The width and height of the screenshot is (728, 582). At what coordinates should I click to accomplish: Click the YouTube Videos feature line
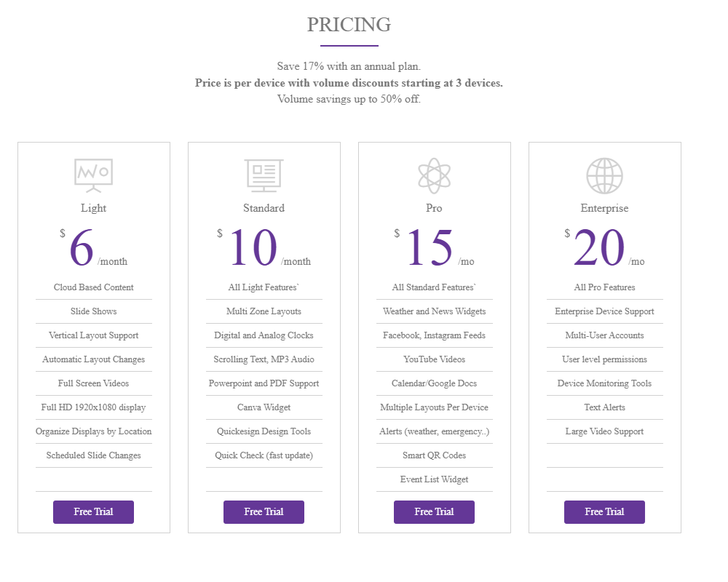coord(434,359)
